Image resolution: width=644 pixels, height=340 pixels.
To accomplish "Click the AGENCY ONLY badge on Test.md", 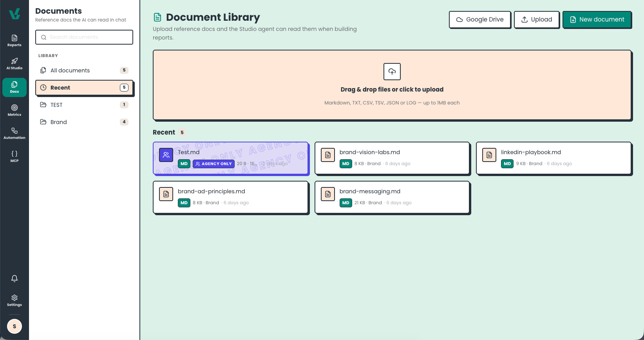I will point(213,164).
